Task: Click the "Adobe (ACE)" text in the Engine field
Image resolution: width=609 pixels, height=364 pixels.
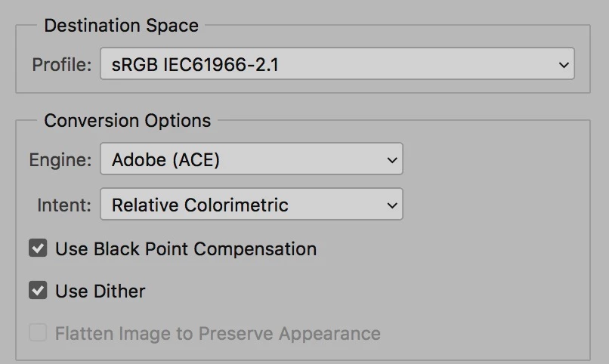Action: click(166, 159)
